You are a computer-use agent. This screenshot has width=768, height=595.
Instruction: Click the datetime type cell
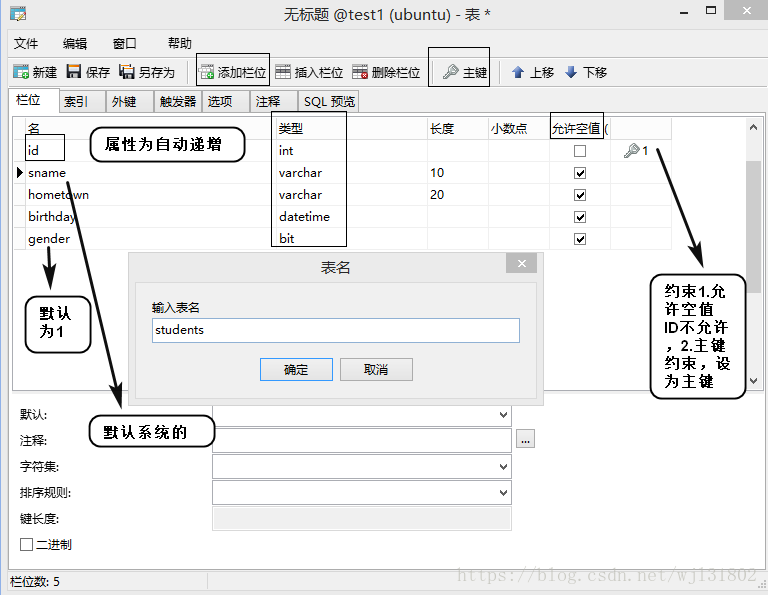tap(351, 217)
